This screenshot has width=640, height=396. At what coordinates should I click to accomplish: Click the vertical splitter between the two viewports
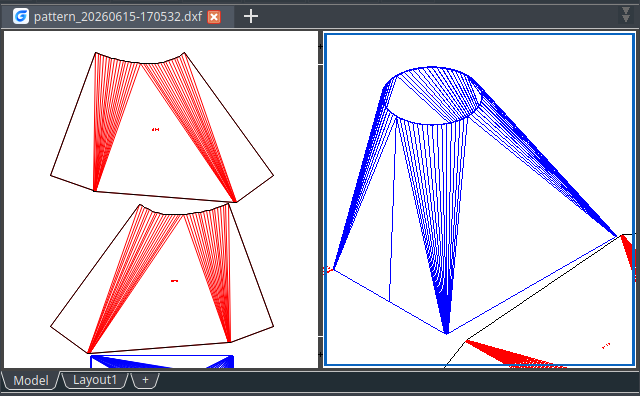point(320,200)
